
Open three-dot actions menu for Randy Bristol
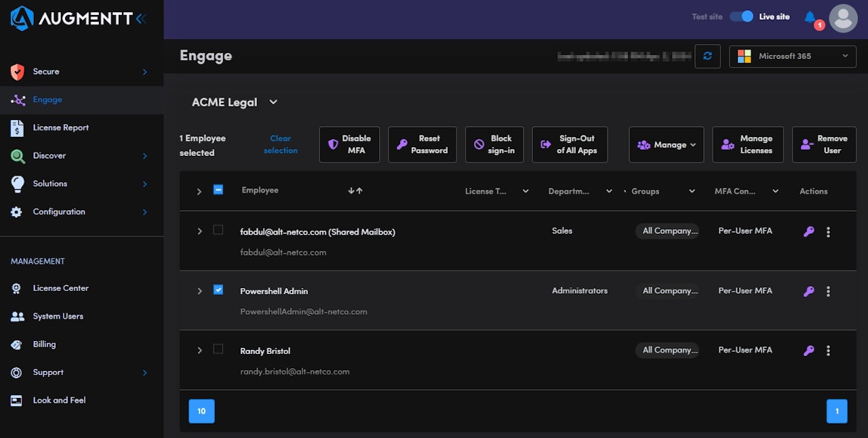pyautogui.click(x=828, y=351)
